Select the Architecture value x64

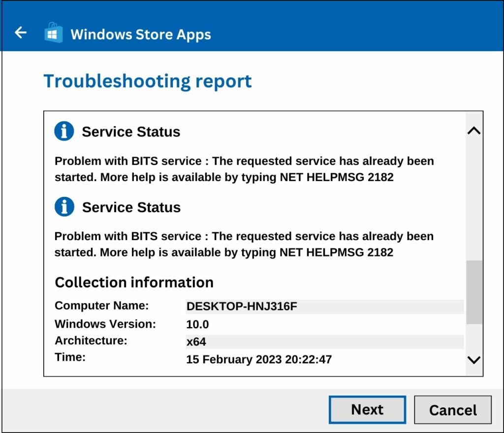point(196,342)
